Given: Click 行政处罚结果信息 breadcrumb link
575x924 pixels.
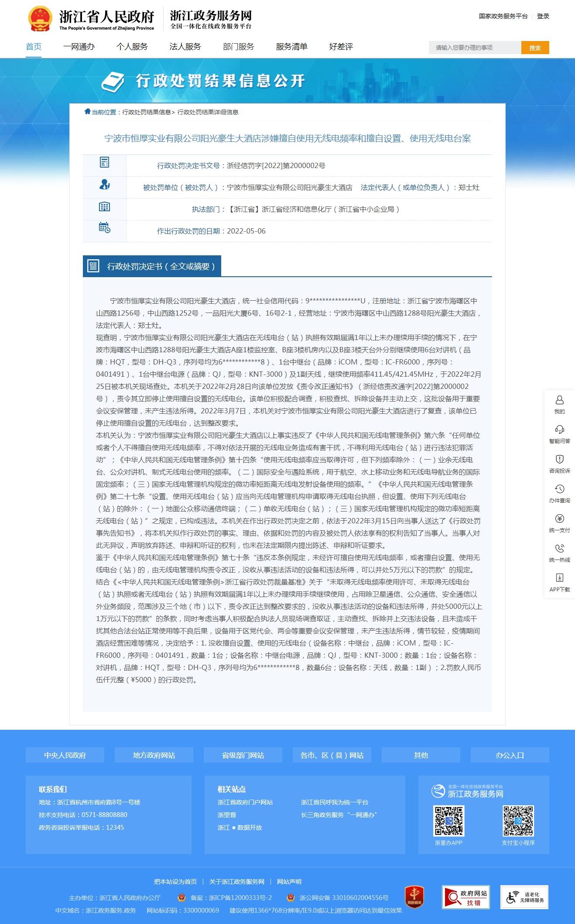Looking at the screenshot, I should pyautogui.click(x=147, y=112).
